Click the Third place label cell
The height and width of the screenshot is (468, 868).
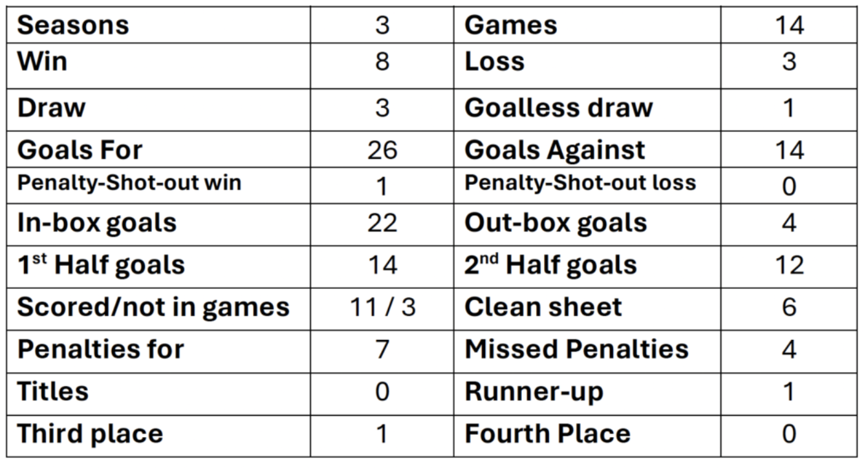[x=160, y=434]
